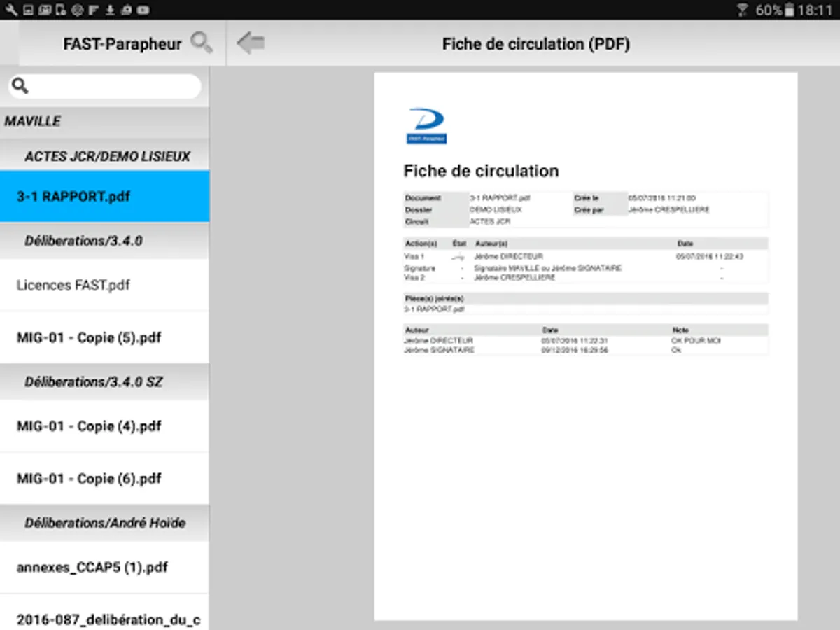Click the Fiche de circulation (PDF) title

[x=535, y=43]
